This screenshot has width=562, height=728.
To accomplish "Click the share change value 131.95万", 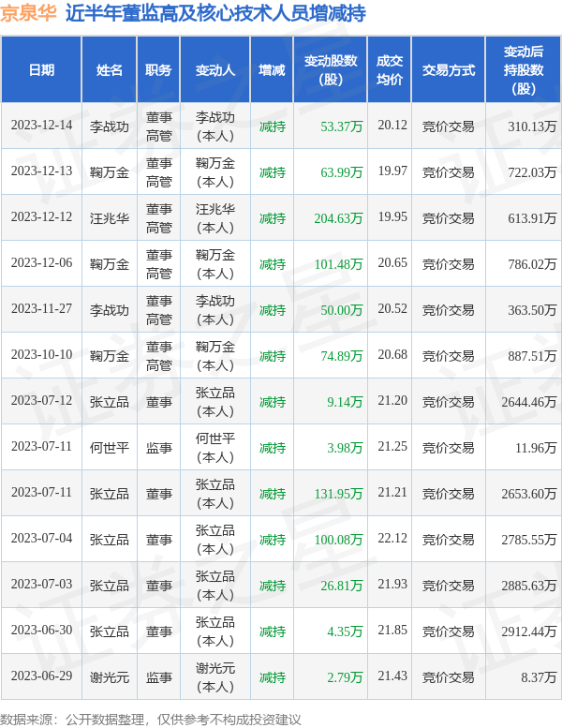I will tap(338, 494).
